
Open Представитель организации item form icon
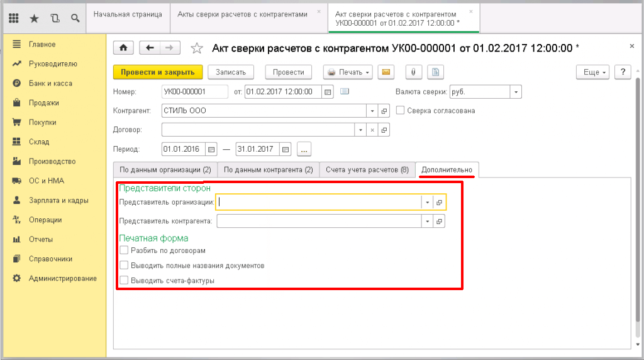pyautogui.click(x=439, y=202)
